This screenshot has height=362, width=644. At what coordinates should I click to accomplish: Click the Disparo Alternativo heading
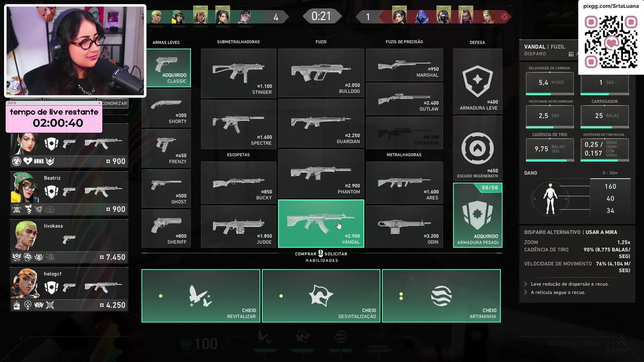coord(552,232)
